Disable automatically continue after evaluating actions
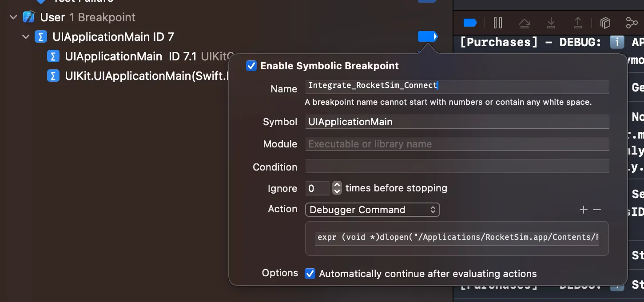Viewport: 644px width, 302px height. click(310, 274)
